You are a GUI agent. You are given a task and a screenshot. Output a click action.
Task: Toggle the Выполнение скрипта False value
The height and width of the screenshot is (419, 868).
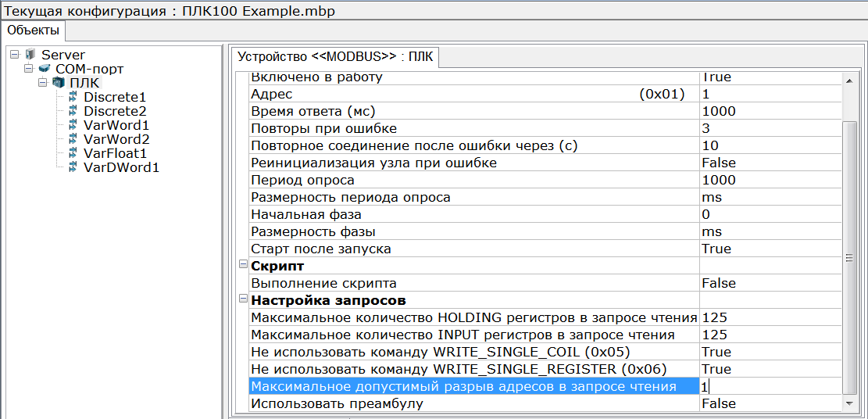coord(768,283)
